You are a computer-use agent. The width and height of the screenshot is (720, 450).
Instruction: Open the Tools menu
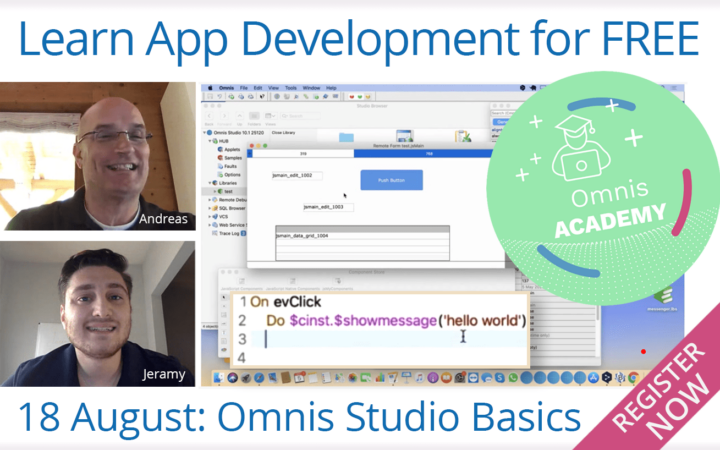click(292, 88)
